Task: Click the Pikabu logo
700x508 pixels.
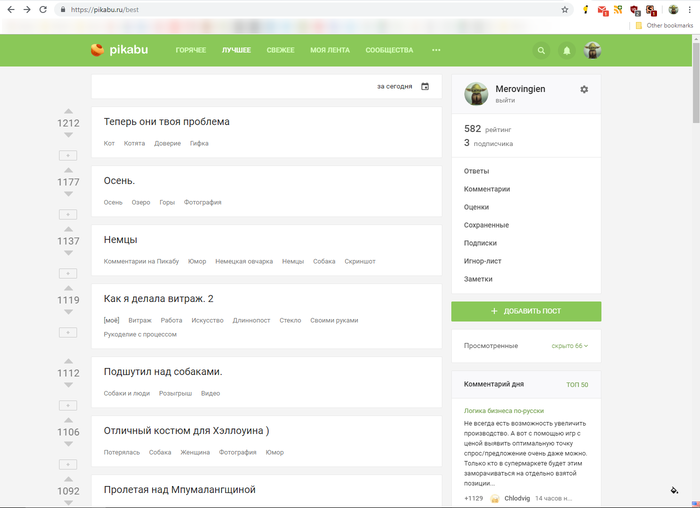Action: (118, 49)
